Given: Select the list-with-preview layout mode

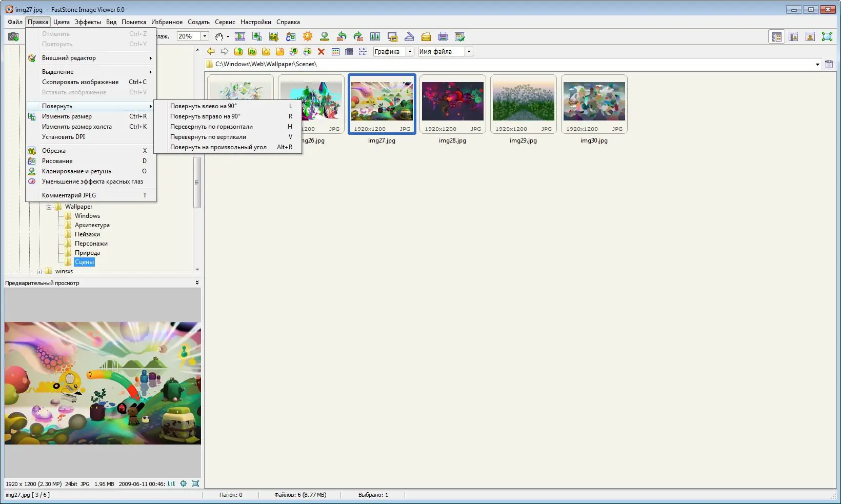Looking at the screenshot, I should click(x=793, y=36).
